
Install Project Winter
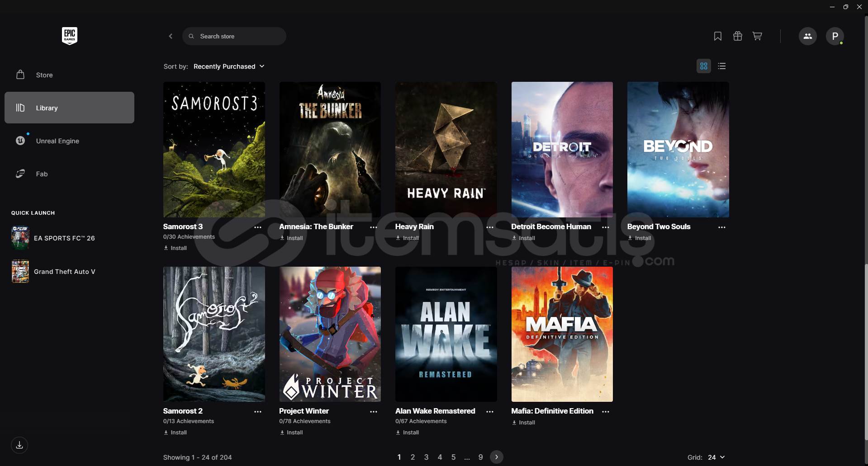click(291, 433)
